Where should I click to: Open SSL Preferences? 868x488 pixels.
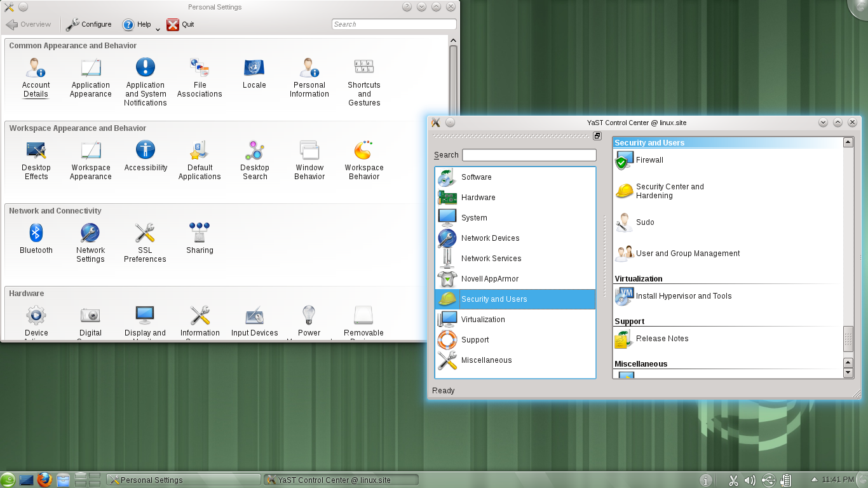point(145,243)
